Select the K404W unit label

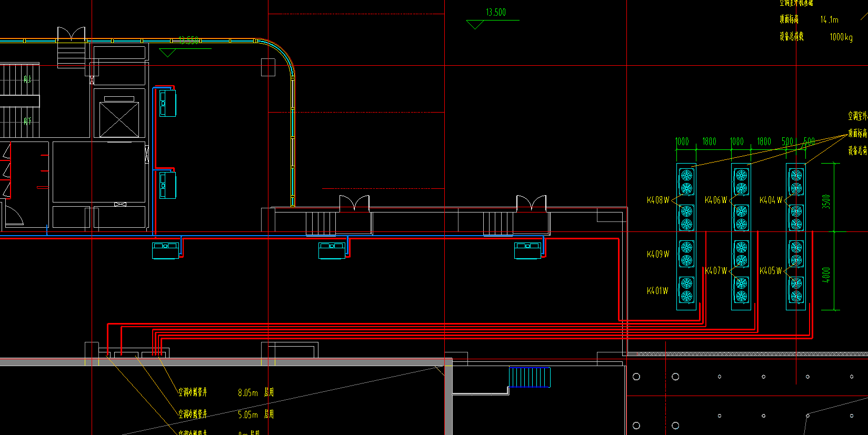click(x=771, y=200)
